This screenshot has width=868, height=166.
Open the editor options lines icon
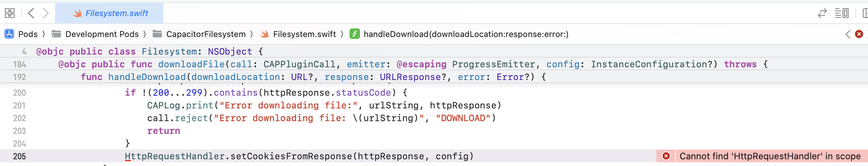click(x=842, y=13)
